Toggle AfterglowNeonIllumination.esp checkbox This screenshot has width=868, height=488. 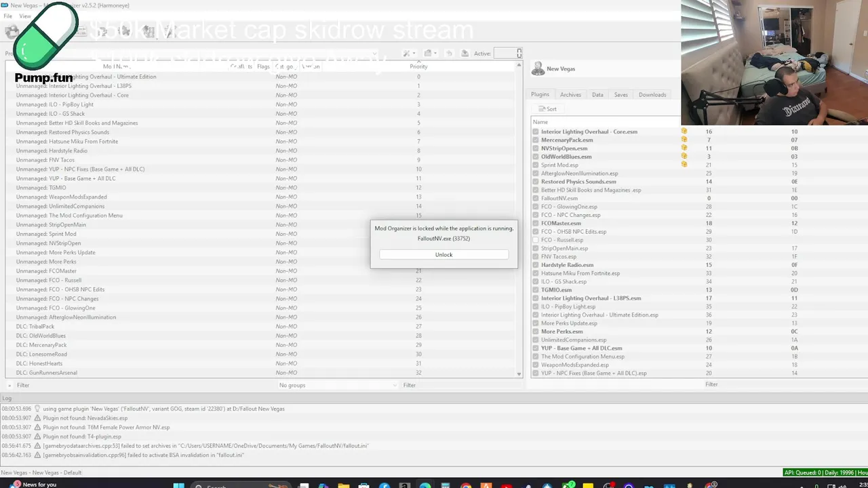click(x=536, y=174)
